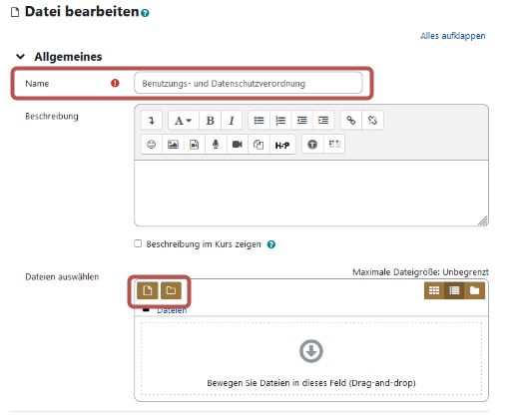Image resolution: width=517 pixels, height=420 pixels.
Task: Add a file with file icon
Action: [148, 290]
